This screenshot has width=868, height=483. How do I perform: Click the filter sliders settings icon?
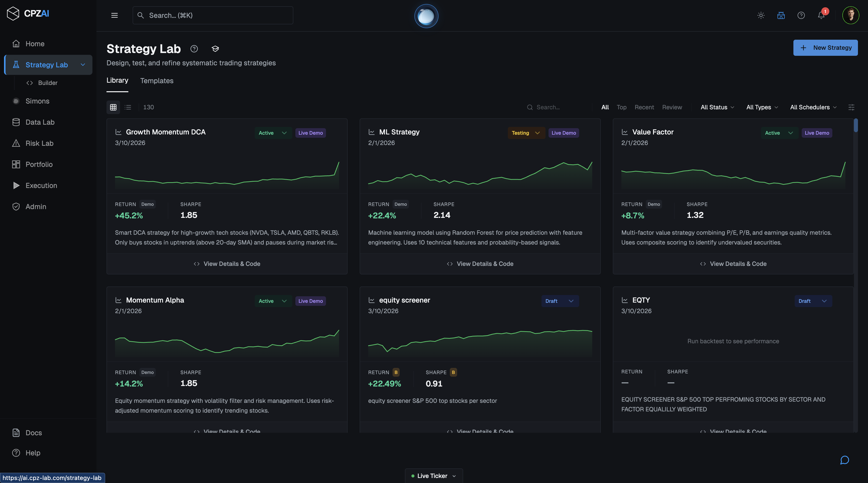[851, 107]
